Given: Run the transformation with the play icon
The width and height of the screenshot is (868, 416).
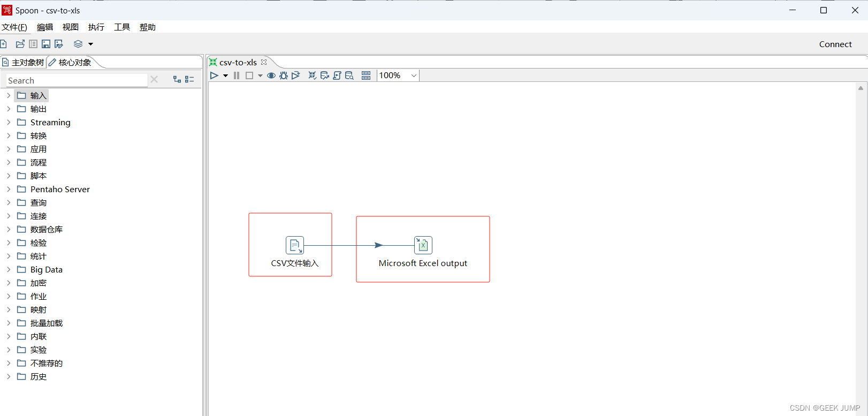Looking at the screenshot, I should (x=214, y=75).
